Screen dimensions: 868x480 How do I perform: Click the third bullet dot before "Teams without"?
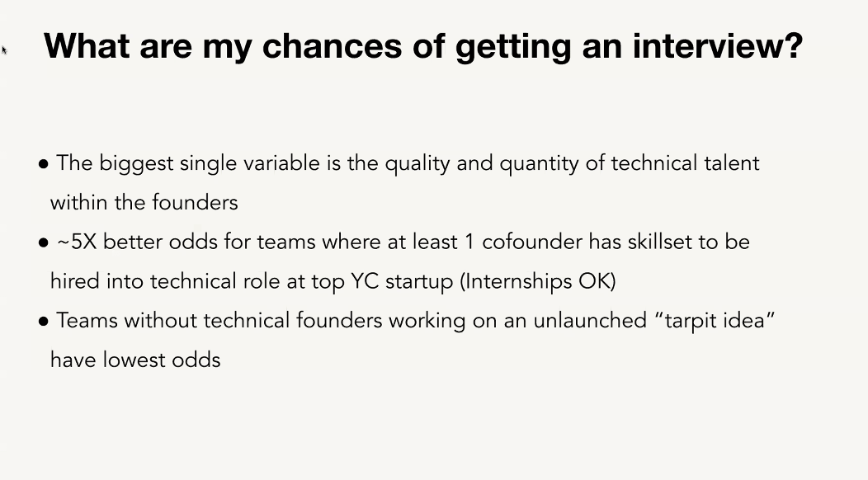(44, 322)
